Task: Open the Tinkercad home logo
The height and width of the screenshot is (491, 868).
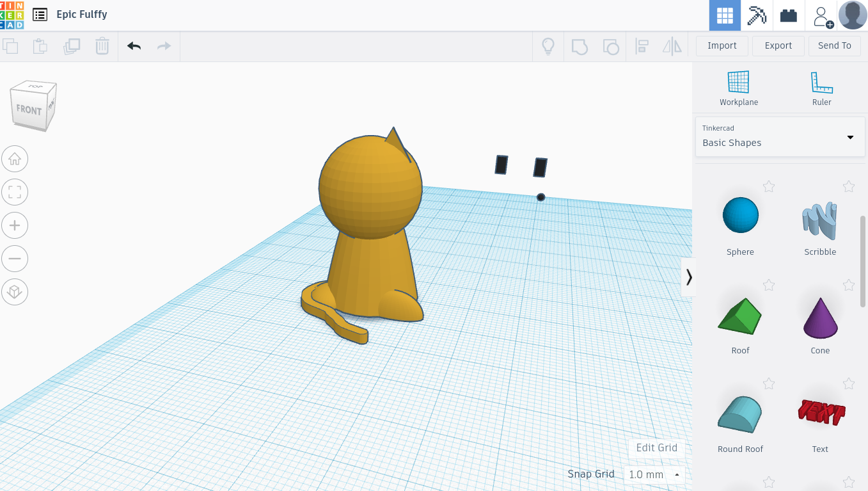Action: point(12,15)
